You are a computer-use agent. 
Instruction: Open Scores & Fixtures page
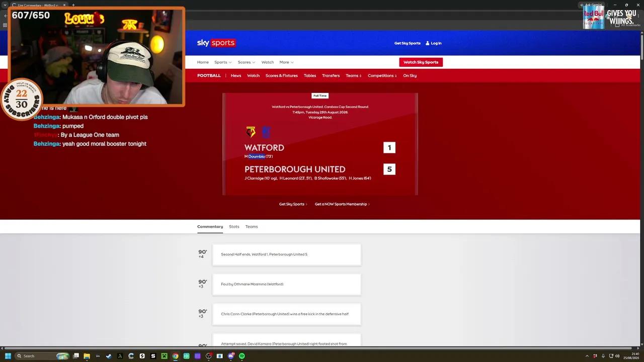click(x=282, y=75)
